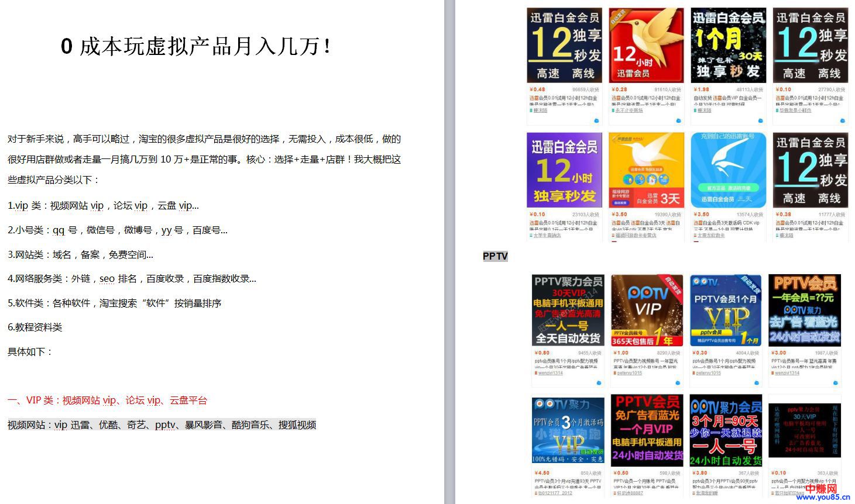The height and width of the screenshot is (504, 855).
Task: Click blue chat icon on ¥0.80 PPTV listing
Action: [x=599, y=383]
